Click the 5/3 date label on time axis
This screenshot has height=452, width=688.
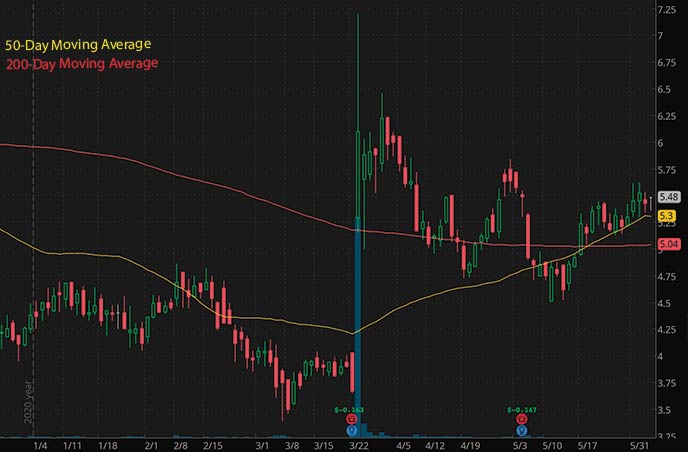tap(521, 446)
